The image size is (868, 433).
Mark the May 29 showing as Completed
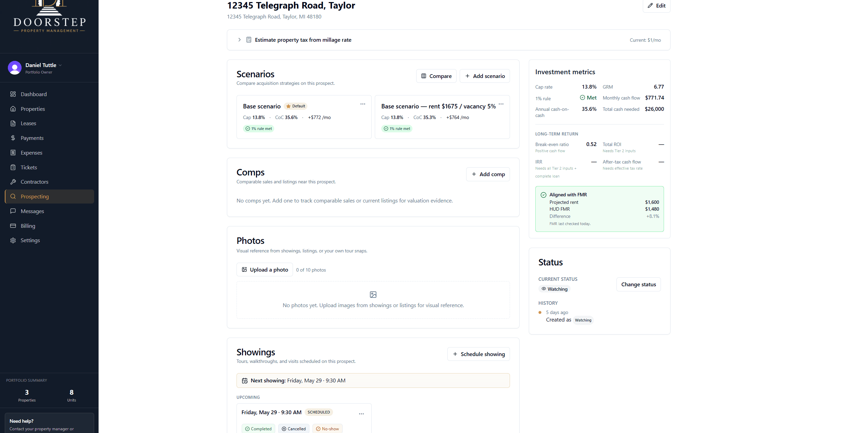(x=258, y=429)
